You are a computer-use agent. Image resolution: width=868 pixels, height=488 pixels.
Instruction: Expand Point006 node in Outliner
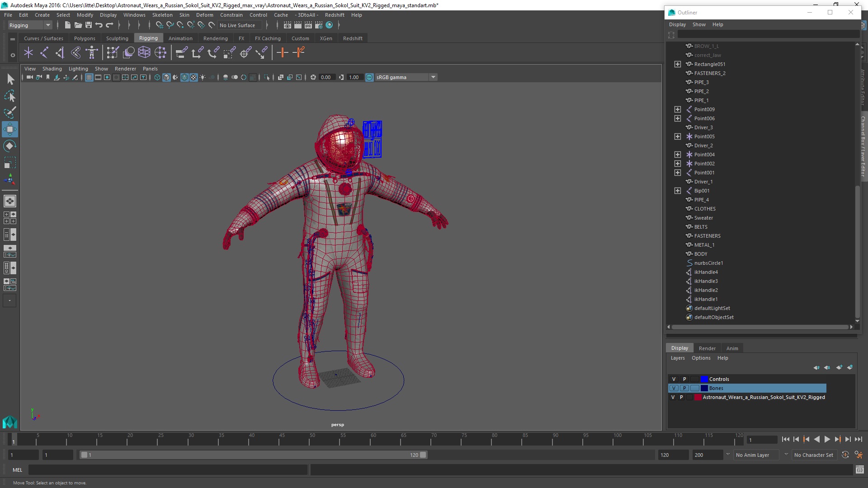click(677, 118)
